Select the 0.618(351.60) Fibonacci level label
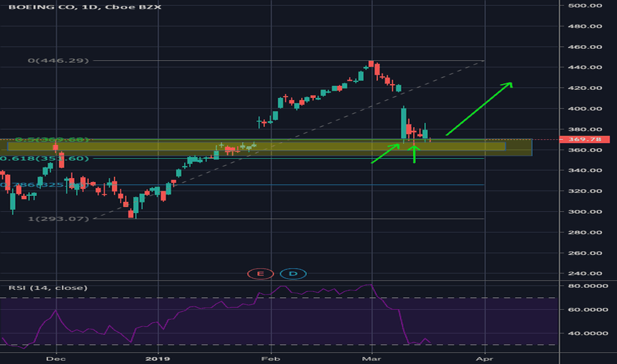This screenshot has width=617, height=364. click(x=44, y=159)
